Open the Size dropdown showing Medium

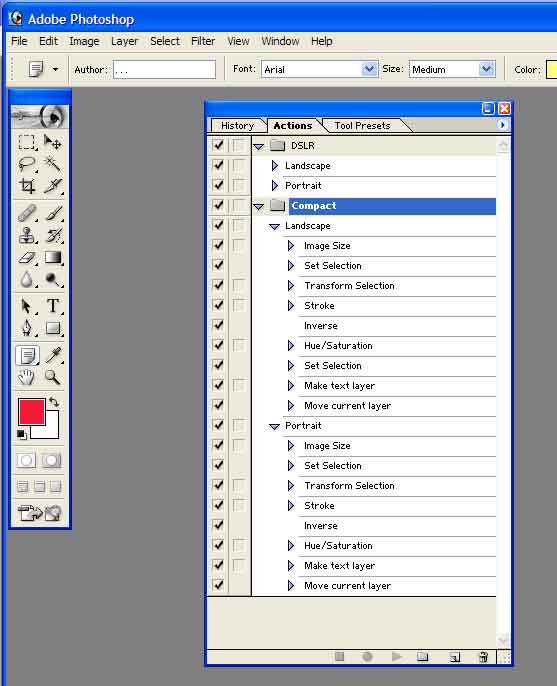tap(487, 69)
